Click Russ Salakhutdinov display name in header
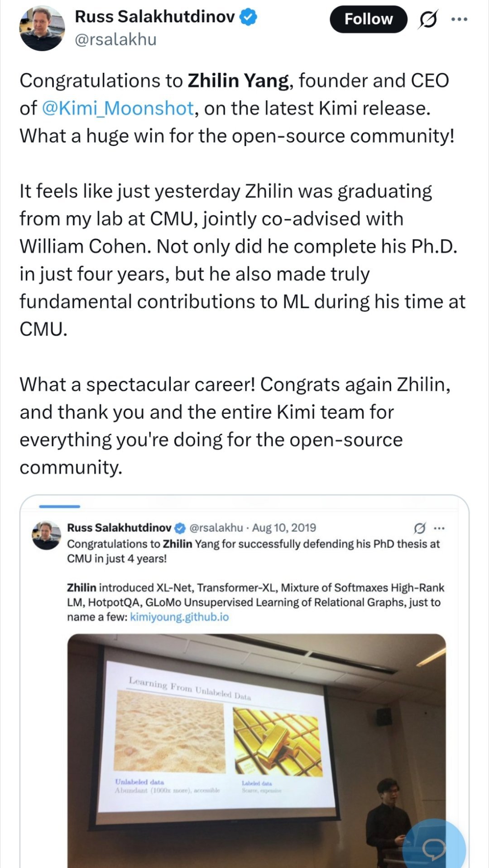Screen dimensions: 489x868 tap(155, 17)
